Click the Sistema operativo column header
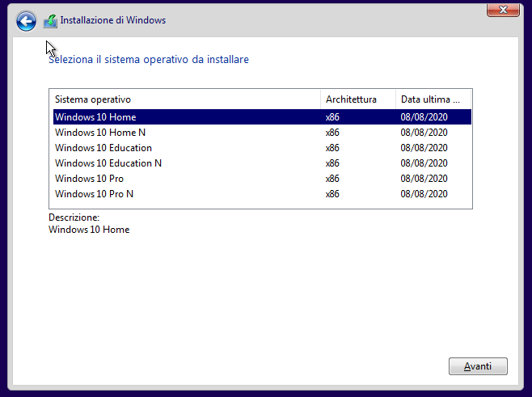Image resolution: width=532 pixels, height=397 pixels. pos(185,99)
